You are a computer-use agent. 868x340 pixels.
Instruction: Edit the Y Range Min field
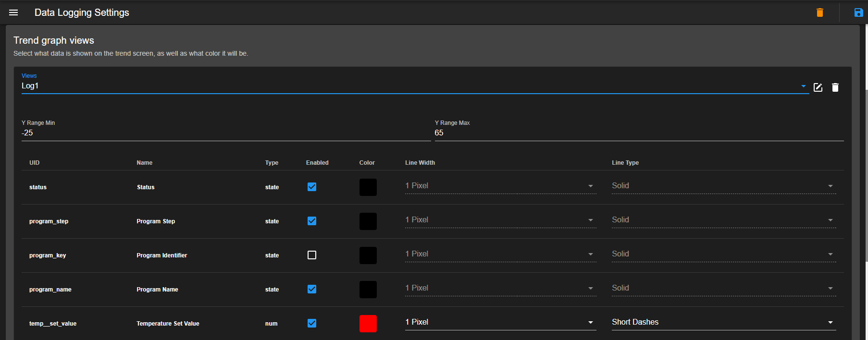226,133
